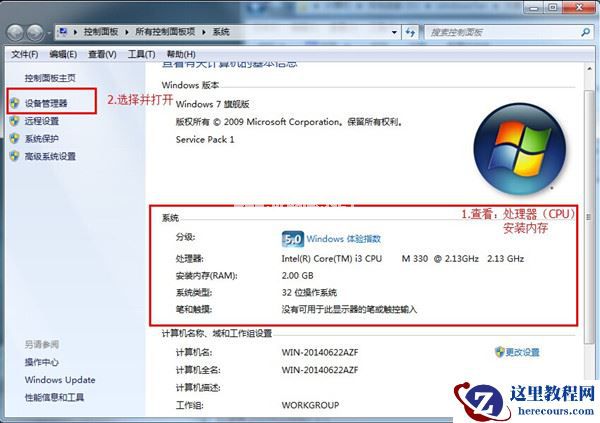Image resolution: width=600 pixels, height=423 pixels.
Task: Click the 安装内存(RAM) label
Action: 207,275
